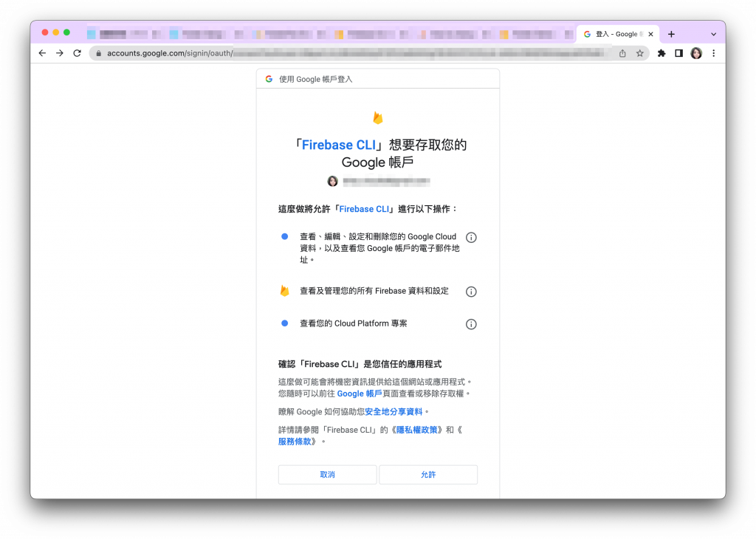This screenshot has width=756, height=539.
Task: Click heading 確認「Firebase CLI」是您信任的應用程式
Action: tap(360, 364)
